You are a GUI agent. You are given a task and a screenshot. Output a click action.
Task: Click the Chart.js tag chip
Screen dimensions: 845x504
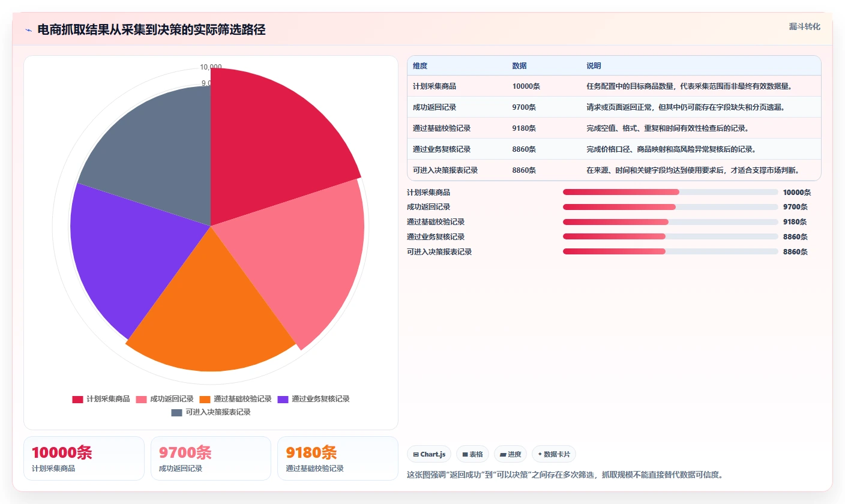click(429, 454)
